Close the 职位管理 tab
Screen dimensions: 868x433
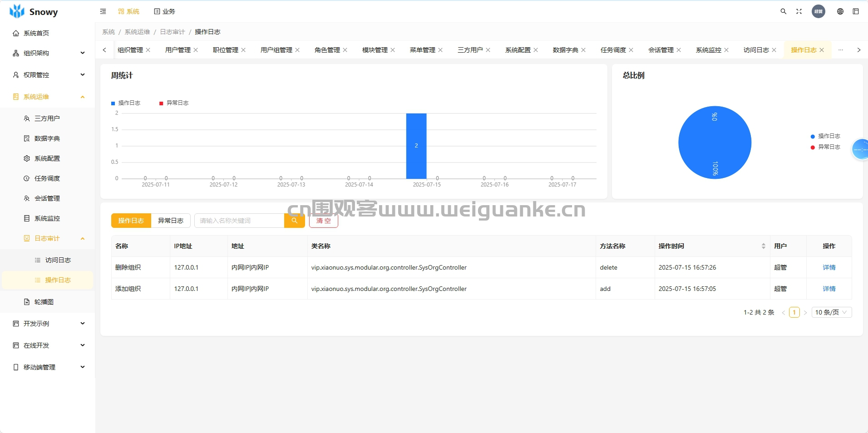click(243, 50)
